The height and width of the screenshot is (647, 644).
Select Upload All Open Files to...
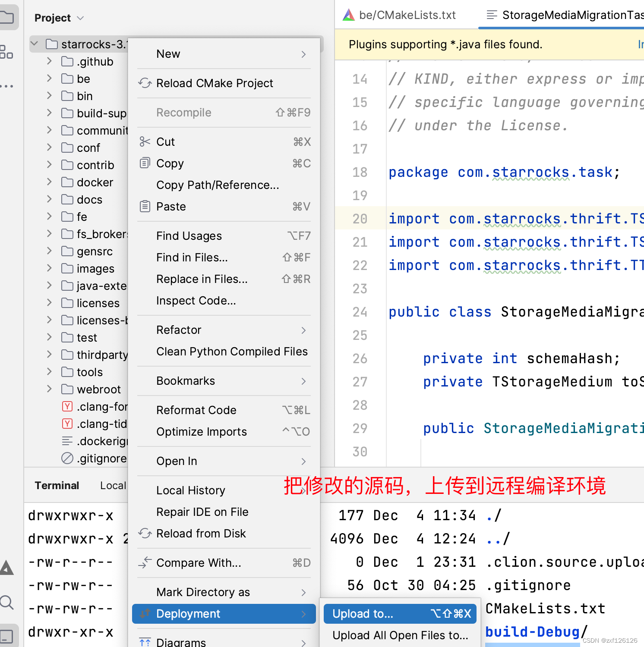pyautogui.click(x=400, y=635)
